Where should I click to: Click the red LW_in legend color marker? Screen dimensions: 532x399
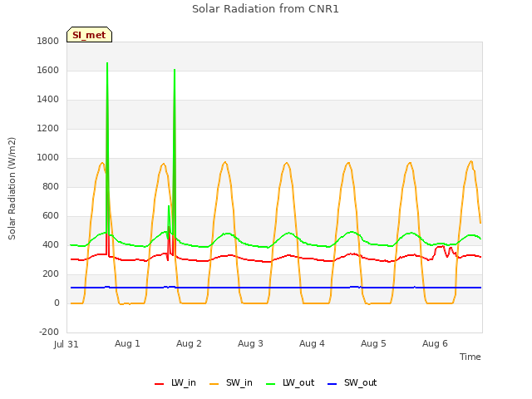click(159, 384)
